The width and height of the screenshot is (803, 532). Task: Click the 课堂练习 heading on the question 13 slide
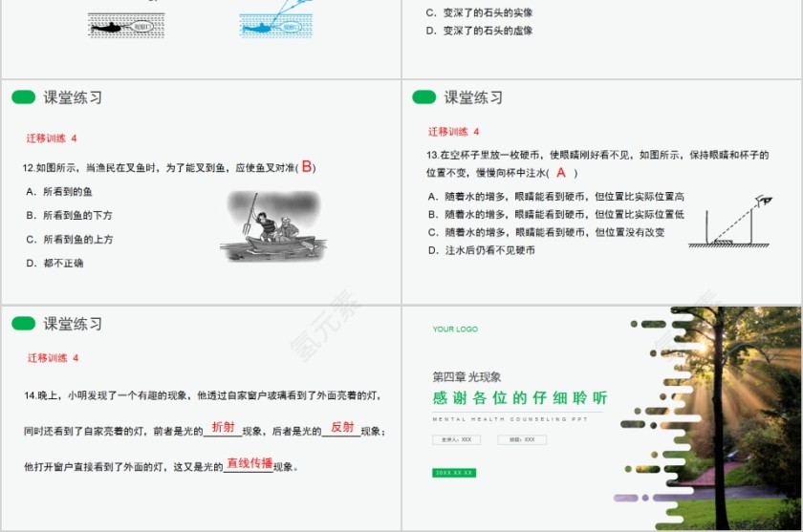(473, 97)
